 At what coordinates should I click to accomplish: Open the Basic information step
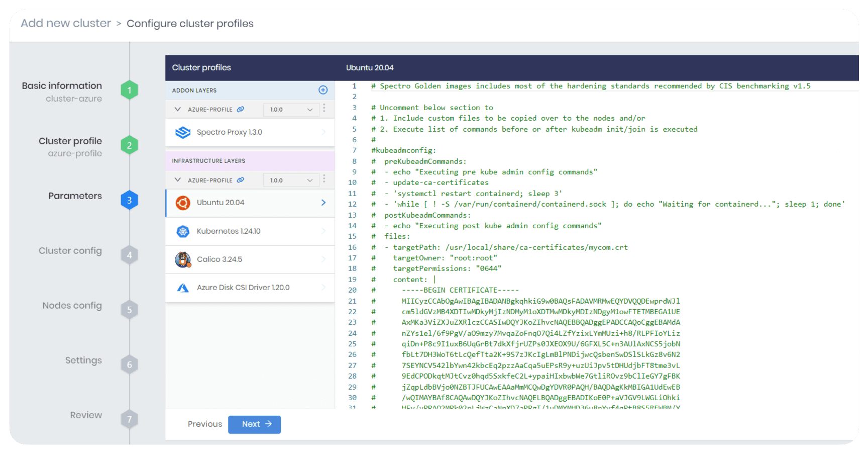point(62,85)
